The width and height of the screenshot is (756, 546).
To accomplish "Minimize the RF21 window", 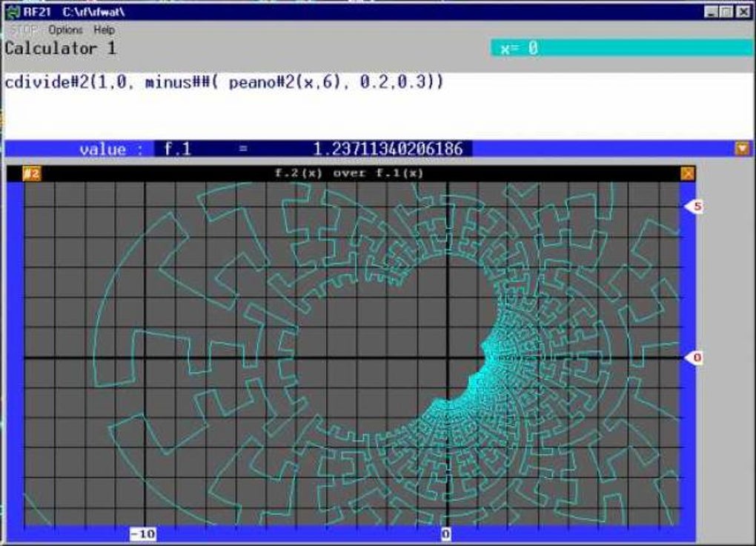I will tap(711, 12).
